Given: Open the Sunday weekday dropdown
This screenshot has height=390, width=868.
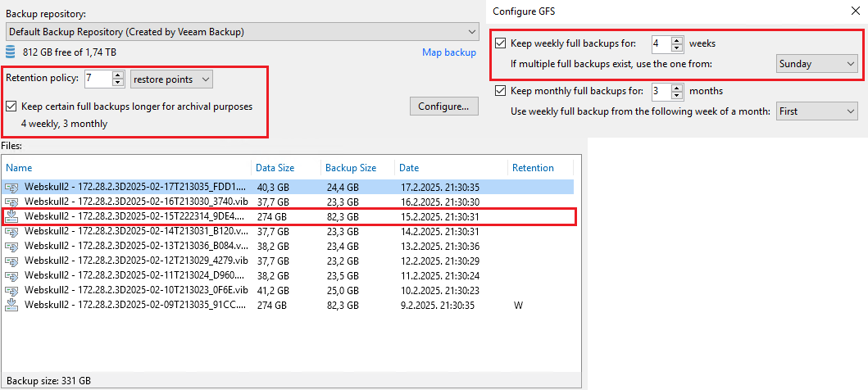Looking at the screenshot, I should [x=816, y=64].
